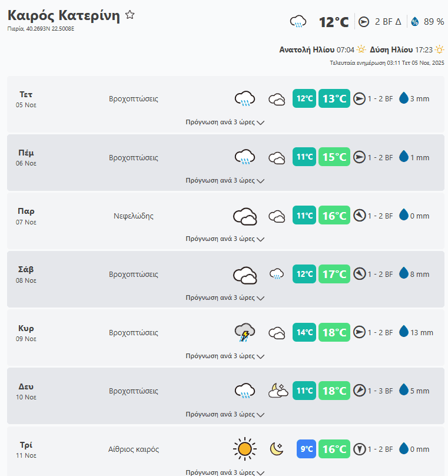448x476 pixels.
Task: Open the 3-hour forecast under Παρ 07 Νοε
Action: coord(225,239)
